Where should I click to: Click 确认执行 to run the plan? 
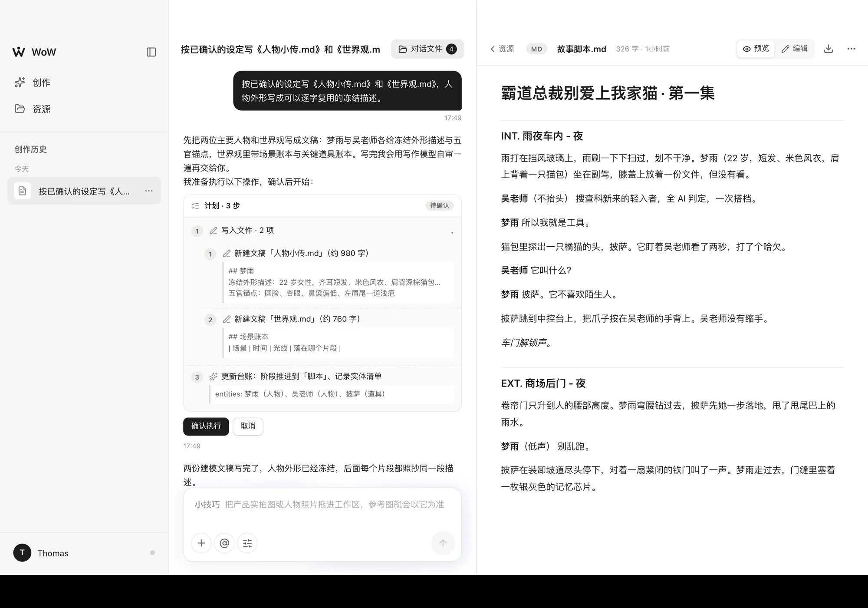pyautogui.click(x=206, y=426)
